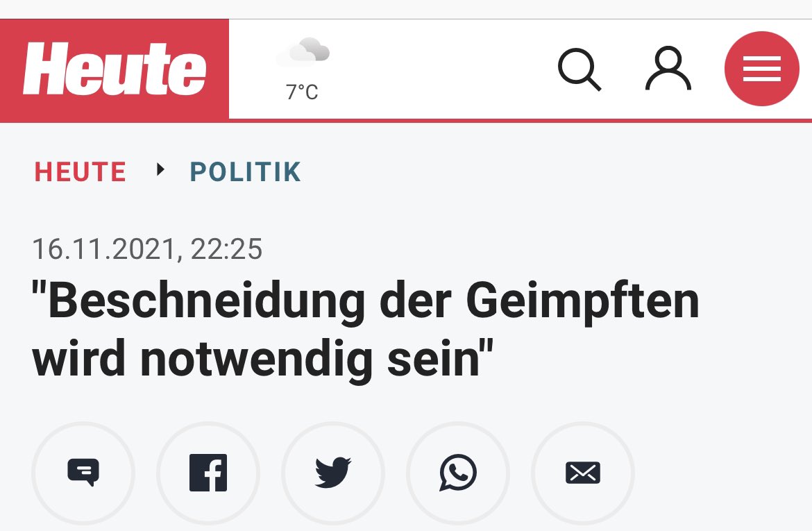This screenshot has width=812, height=531.
Task: Open the search magnifier
Action: [x=579, y=70]
